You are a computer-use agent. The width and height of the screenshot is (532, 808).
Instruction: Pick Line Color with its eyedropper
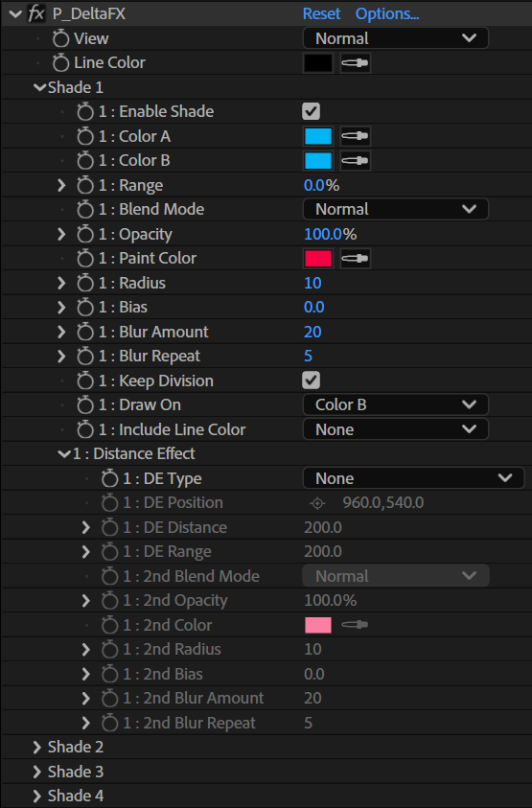click(x=356, y=63)
